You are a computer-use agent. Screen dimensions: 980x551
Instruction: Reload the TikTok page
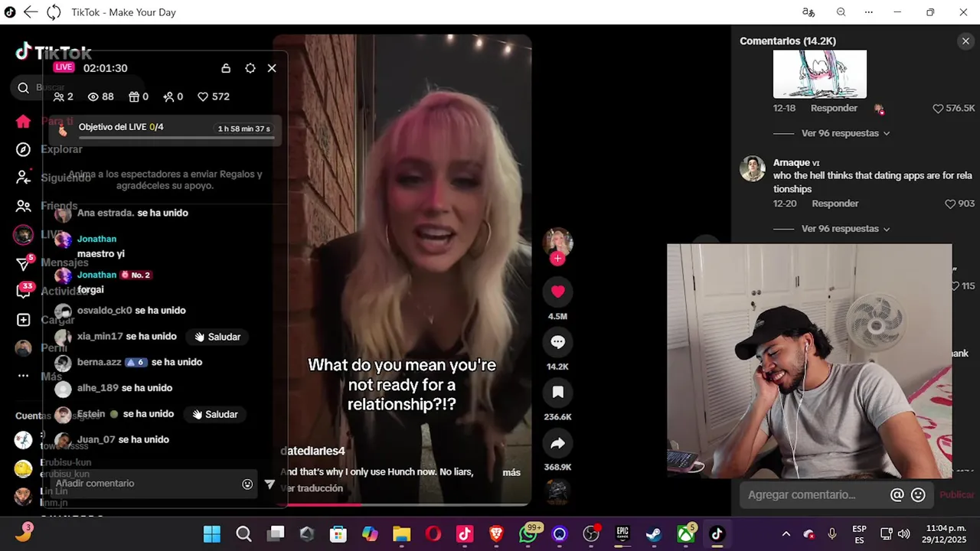pyautogui.click(x=54, y=12)
